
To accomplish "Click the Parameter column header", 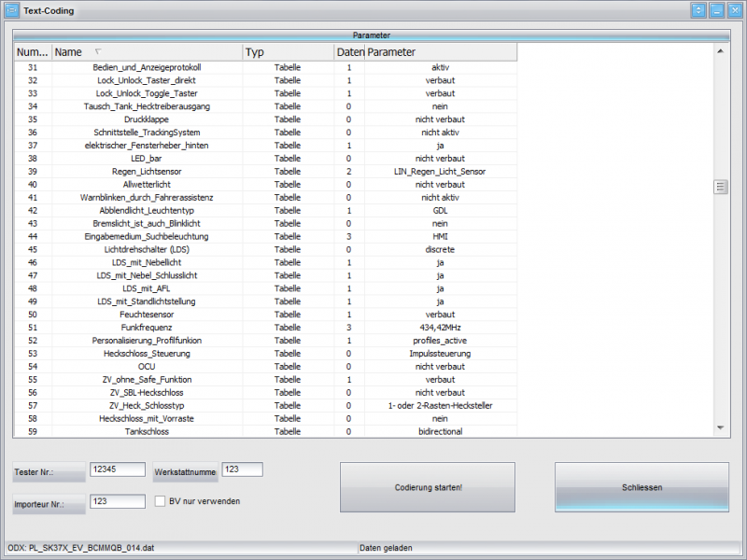I will 441,52.
